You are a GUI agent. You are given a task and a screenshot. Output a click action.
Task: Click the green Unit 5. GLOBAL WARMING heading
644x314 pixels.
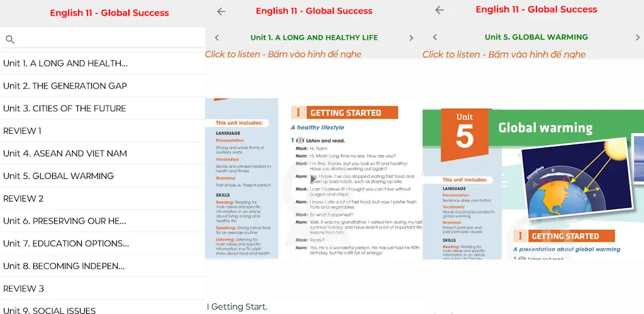[536, 37]
